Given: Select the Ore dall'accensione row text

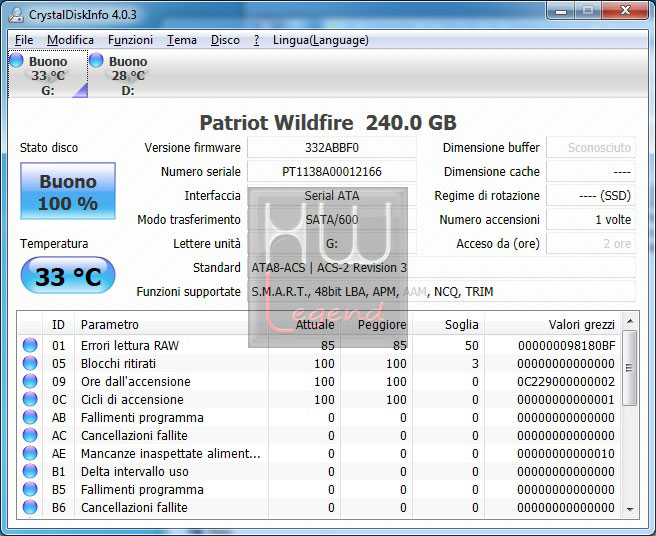Looking at the screenshot, I should 136,382.
